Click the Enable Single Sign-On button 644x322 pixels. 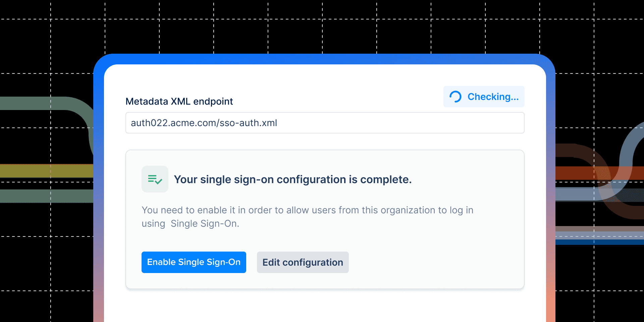(194, 262)
